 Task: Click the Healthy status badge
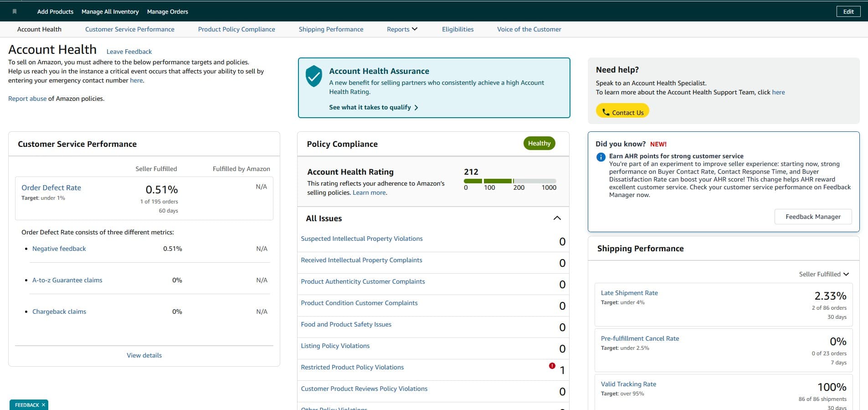(539, 143)
